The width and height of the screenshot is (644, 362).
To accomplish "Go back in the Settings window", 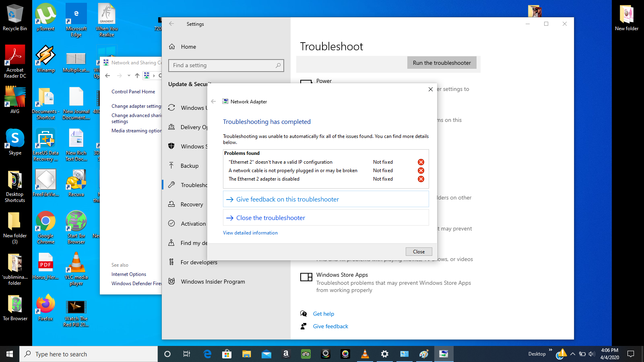I will pyautogui.click(x=171, y=24).
